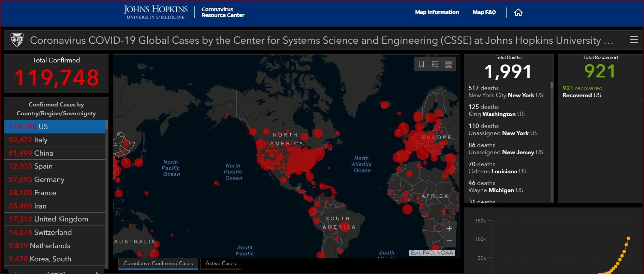The image size is (644, 274).
Task: Open the Map FAQ link
Action: pyautogui.click(x=484, y=12)
